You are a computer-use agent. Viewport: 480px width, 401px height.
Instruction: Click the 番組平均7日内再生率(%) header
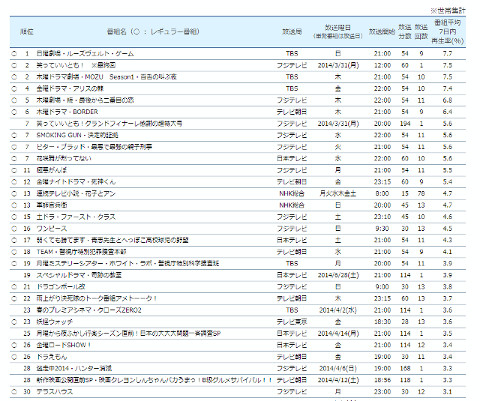(x=447, y=32)
